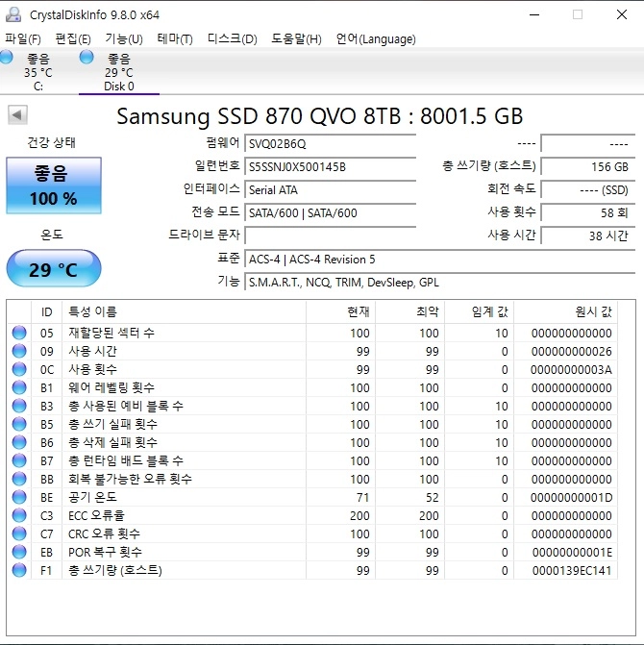Viewport: 644px width, 645px height.
Task: Click the status orb for attribute 09
Action: coord(19,351)
